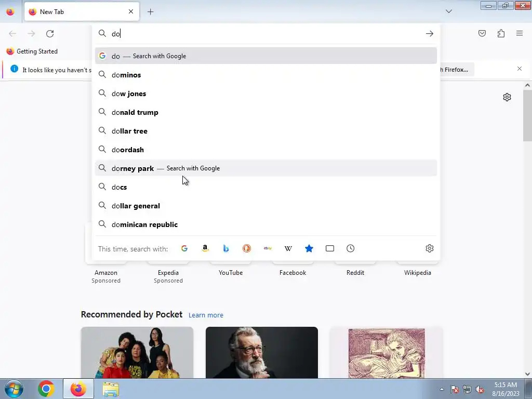Choose the 'dominos' suggestion
This screenshot has width=532, height=399.
(x=266, y=75)
